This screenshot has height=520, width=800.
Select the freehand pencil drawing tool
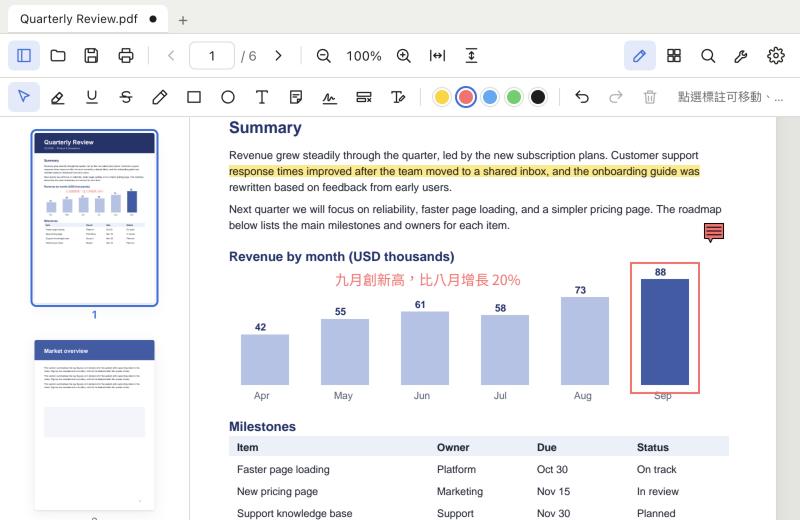click(x=160, y=97)
